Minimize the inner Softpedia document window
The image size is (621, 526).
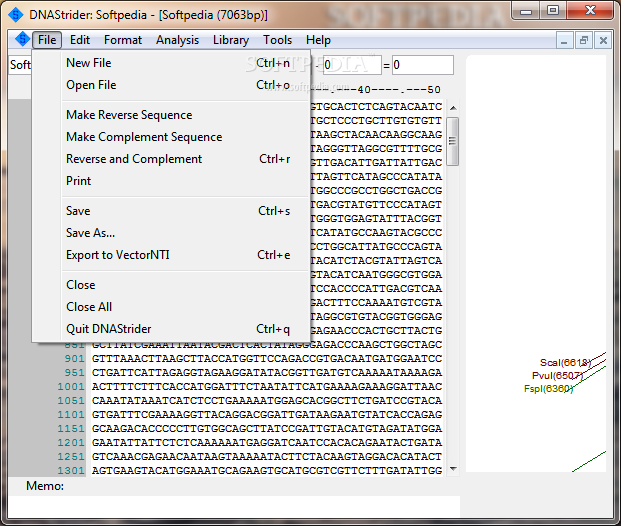click(x=564, y=41)
